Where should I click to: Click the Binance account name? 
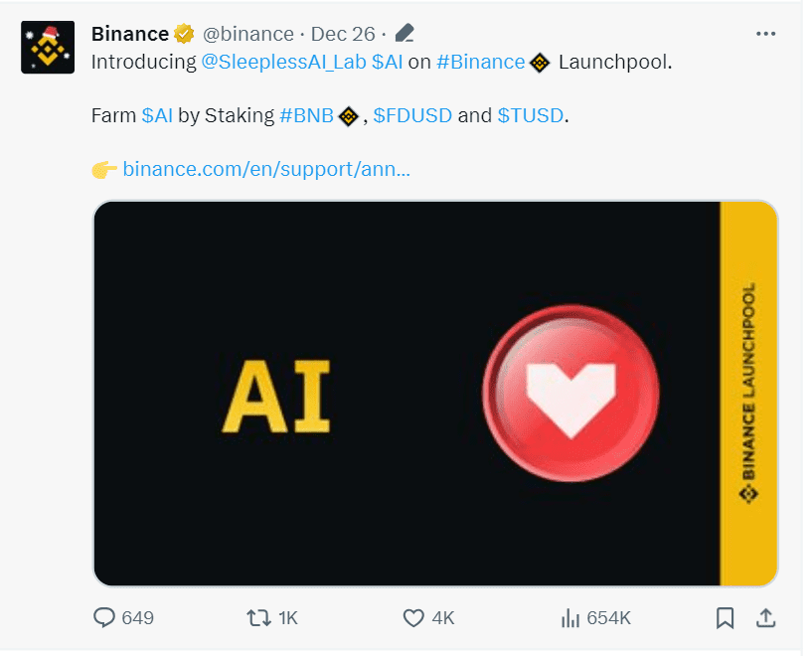click(x=127, y=33)
